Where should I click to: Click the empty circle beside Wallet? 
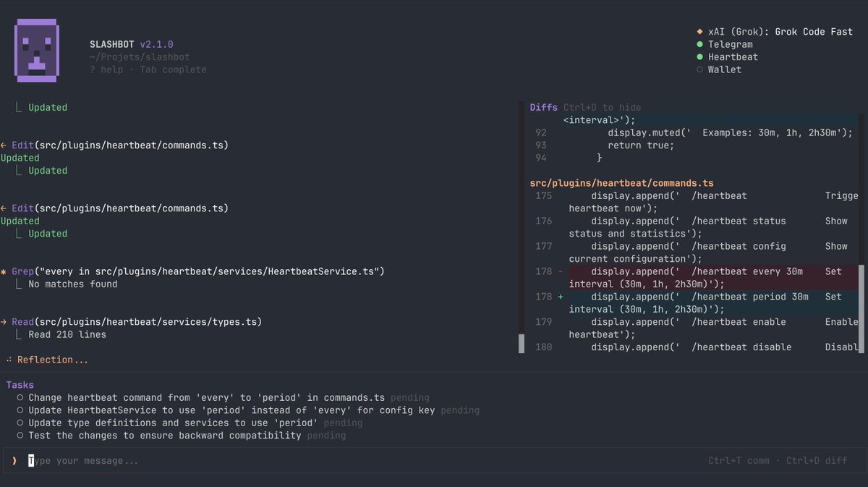(699, 69)
